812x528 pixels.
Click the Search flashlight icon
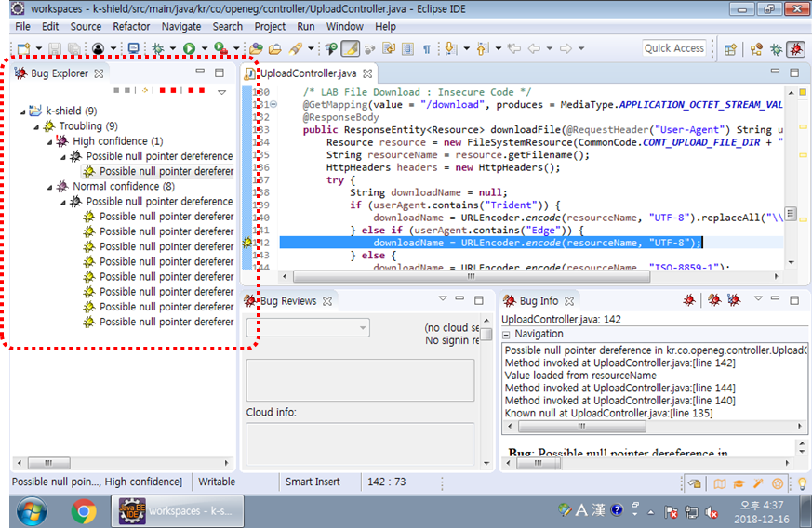click(296, 48)
